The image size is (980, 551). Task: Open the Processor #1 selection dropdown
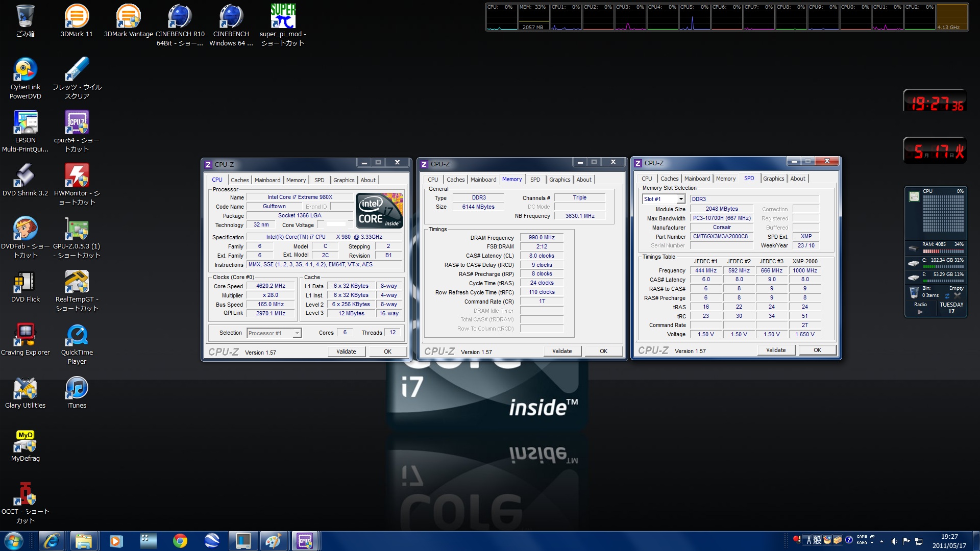coord(297,333)
